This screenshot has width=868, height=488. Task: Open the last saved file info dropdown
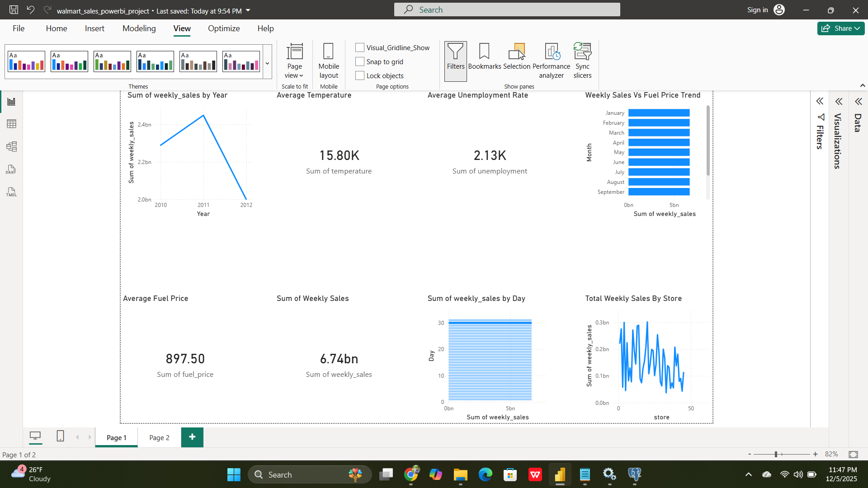click(x=247, y=10)
